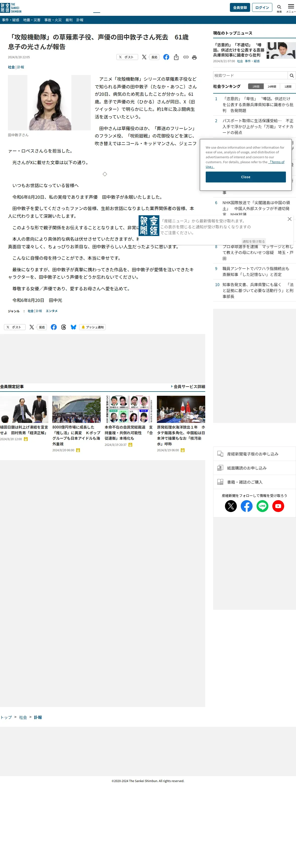Open ranking item 9 職員アンケート article

(x=256, y=272)
